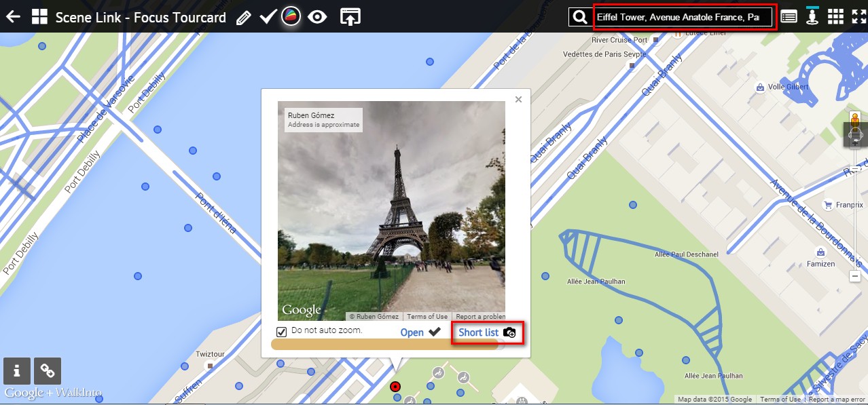Viewport: 868px width, 405px height.
Task: Click 'Report a problem' in the photo
Action: pyautogui.click(x=480, y=317)
